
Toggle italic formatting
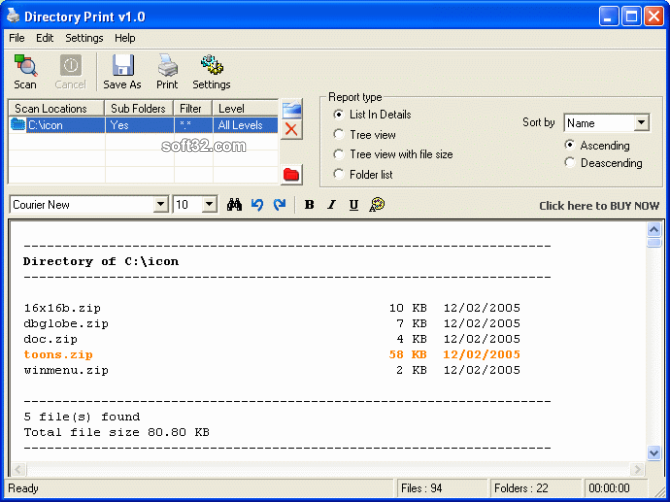click(x=332, y=205)
